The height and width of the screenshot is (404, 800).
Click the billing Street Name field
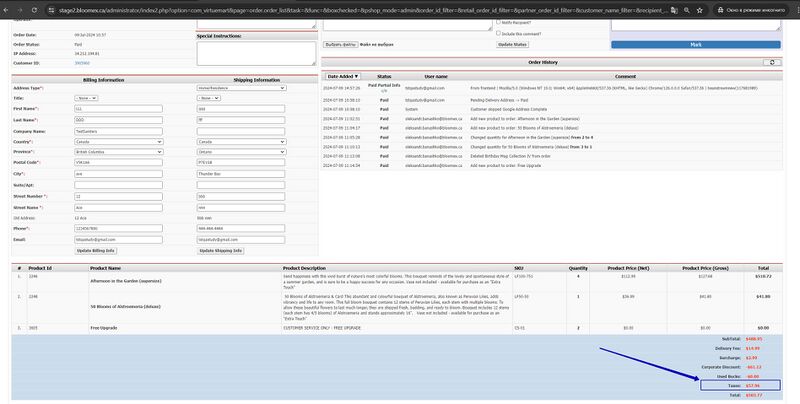tap(118, 208)
